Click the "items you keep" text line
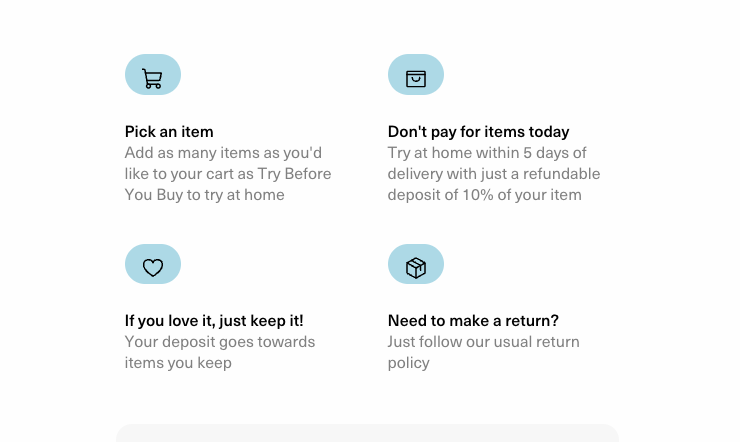This screenshot has height=442, width=740. click(178, 363)
